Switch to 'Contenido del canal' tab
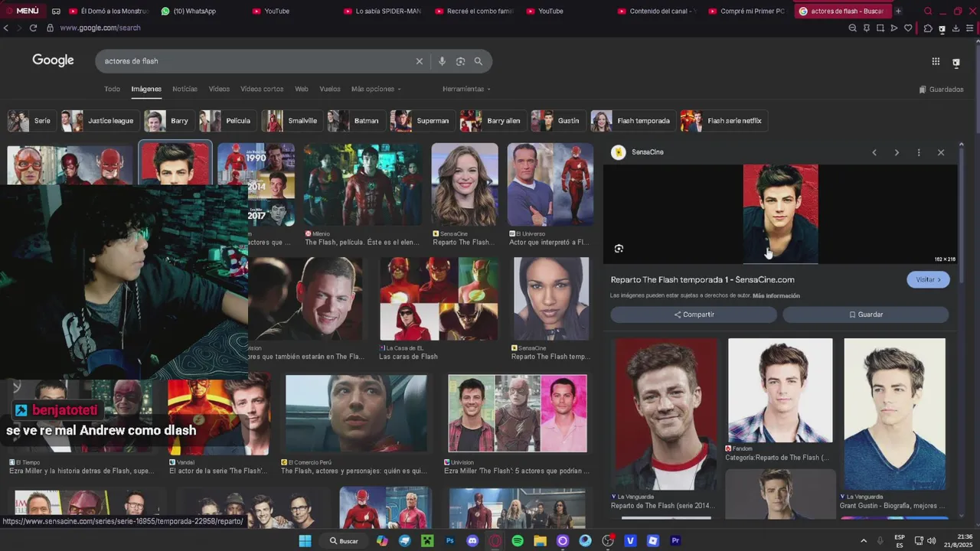Screen dimensions: 980x551 [658, 11]
